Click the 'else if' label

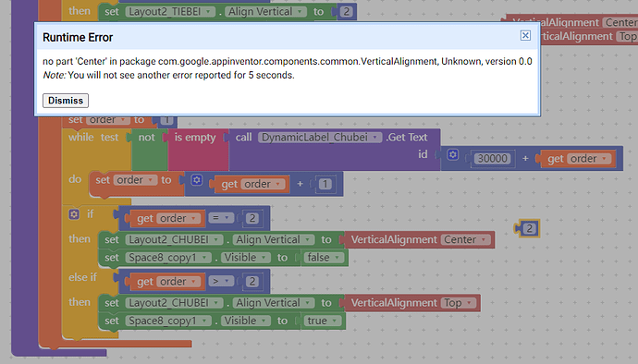(82, 277)
